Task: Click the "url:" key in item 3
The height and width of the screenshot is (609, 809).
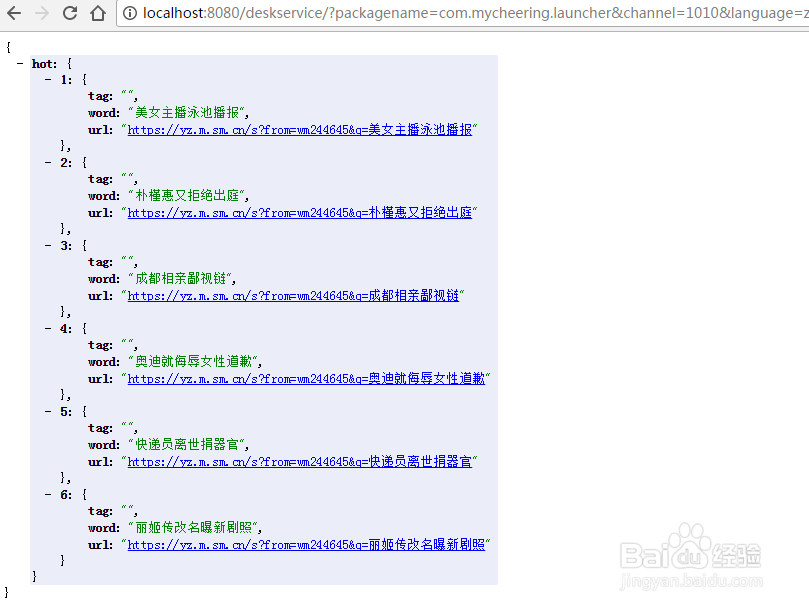Action: [100, 296]
